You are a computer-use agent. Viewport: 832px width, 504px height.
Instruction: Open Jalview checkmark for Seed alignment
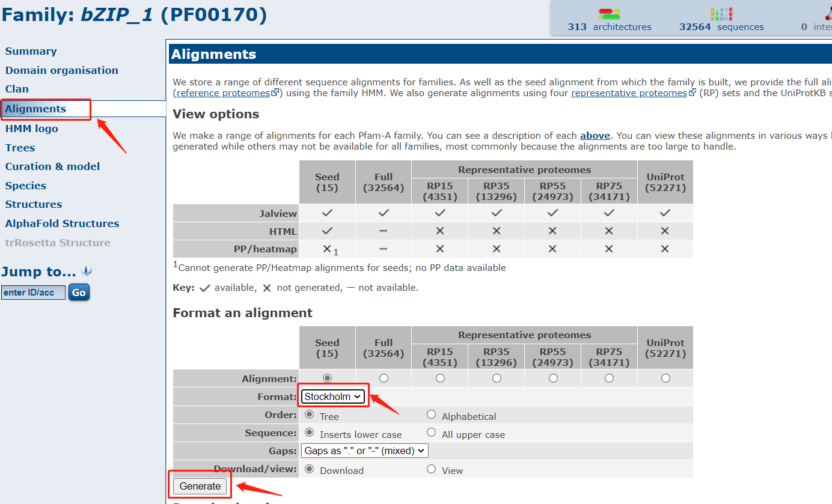(327, 213)
